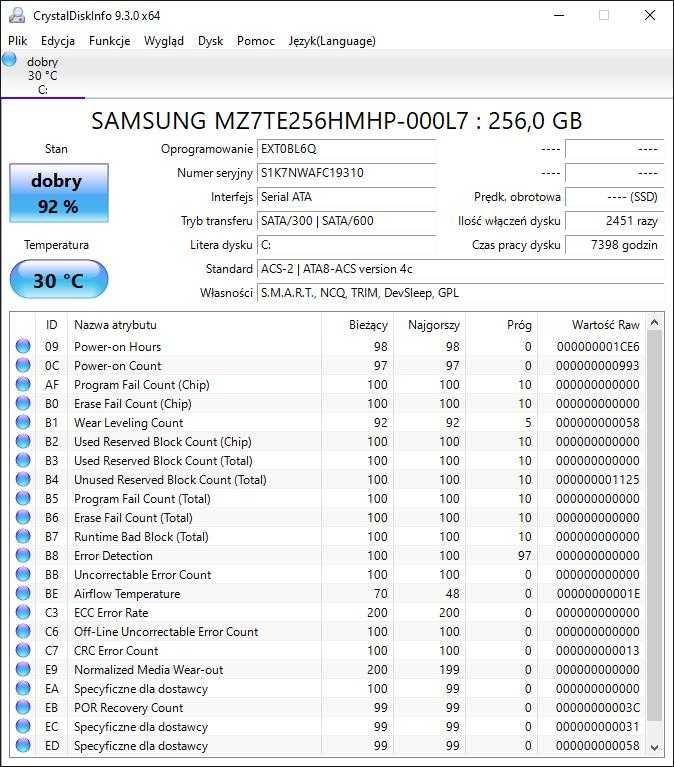The width and height of the screenshot is (674, 767).
Task: Click the rotation speed field ---- (SSD)
Action: pos(614,197)
